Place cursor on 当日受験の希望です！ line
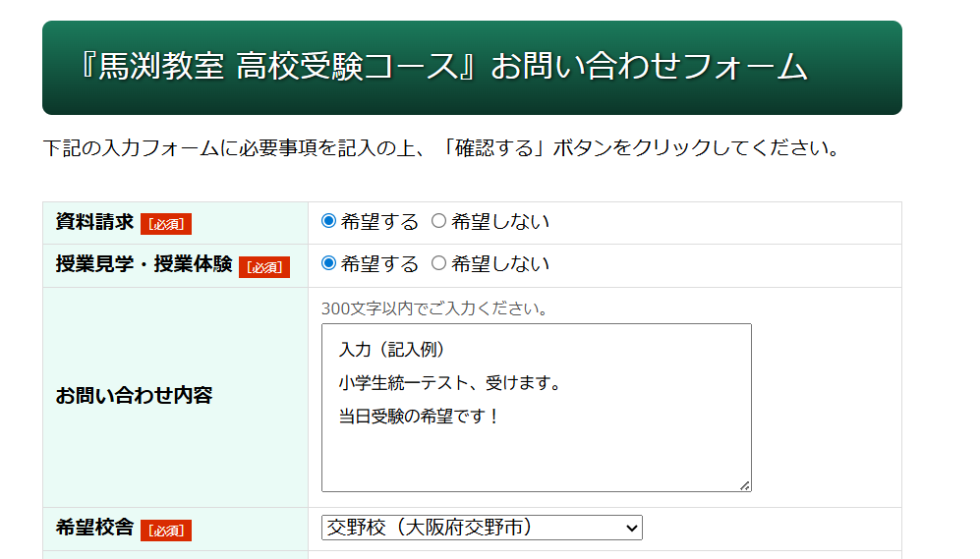980x559 pixels. click(420, 416)
